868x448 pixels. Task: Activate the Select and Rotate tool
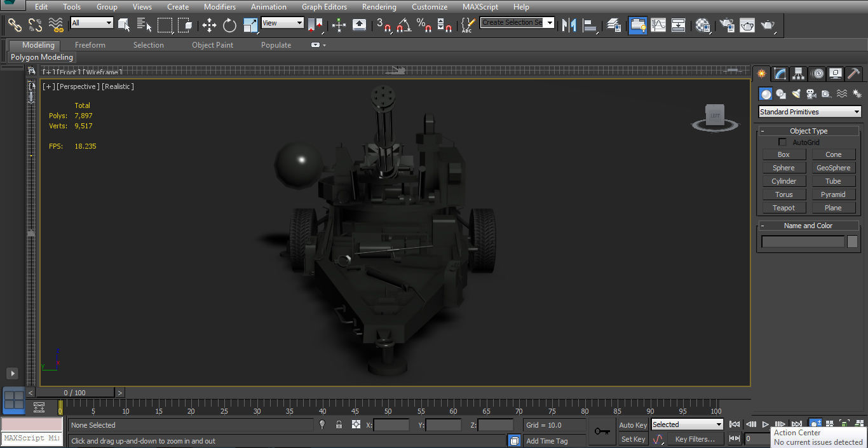click(229, 25)
